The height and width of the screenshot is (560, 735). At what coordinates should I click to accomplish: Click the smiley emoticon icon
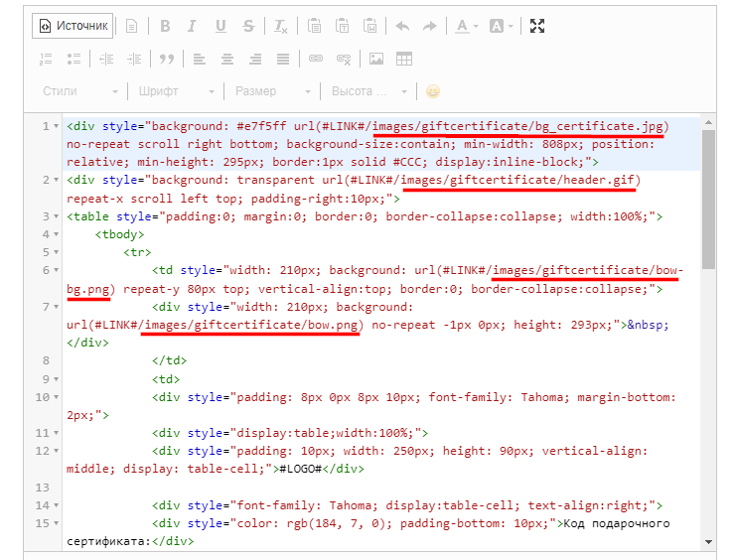click(433, 91)
